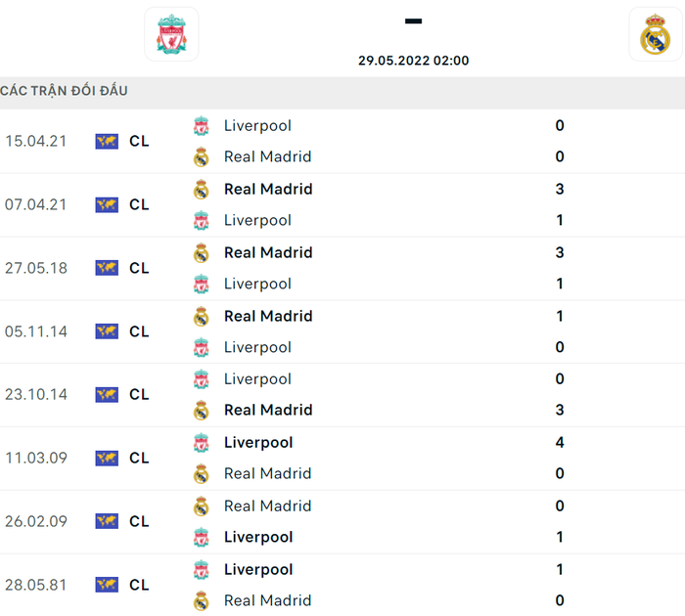This screenshot has height=616, width=685.
Task: Click the match date 29.05.2022 02:00
Action: coord(413,61)
